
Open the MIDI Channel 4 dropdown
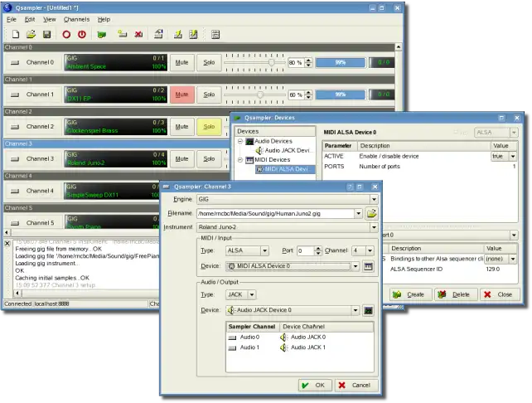pyautogui.click(x=370, y=251)
